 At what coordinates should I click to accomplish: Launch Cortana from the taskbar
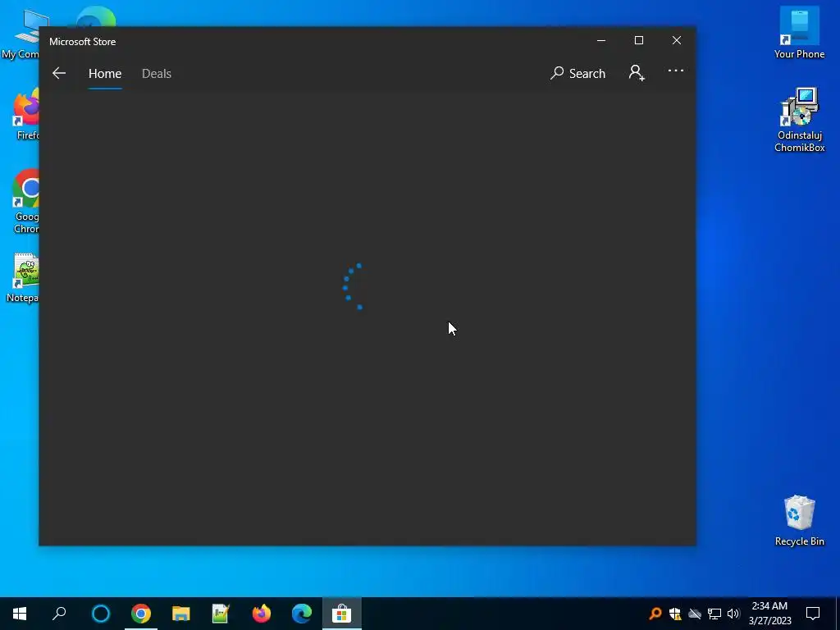point(101,614)
